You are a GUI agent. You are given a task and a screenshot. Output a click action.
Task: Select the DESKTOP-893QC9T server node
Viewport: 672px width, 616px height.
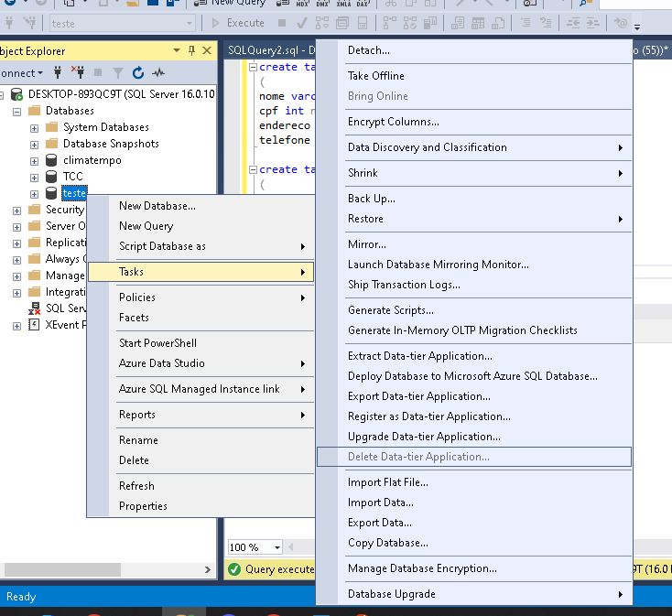121,93
